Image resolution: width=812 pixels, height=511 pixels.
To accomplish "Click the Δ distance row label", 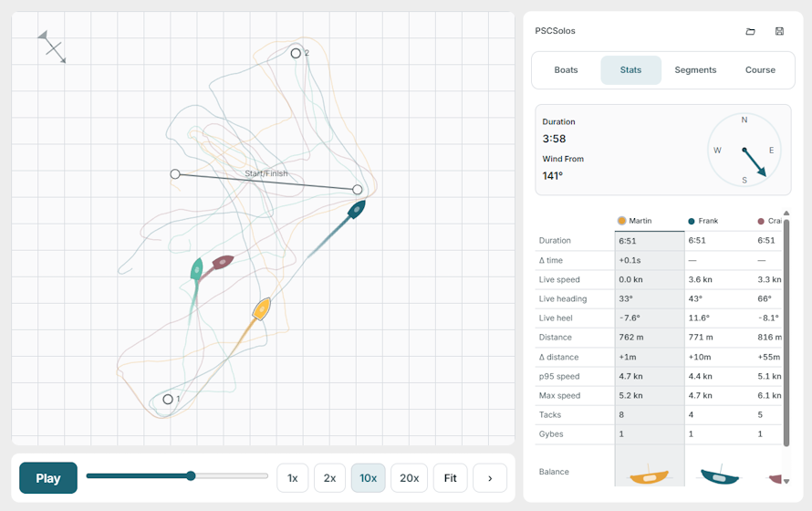I will click(x=558, y=357).
